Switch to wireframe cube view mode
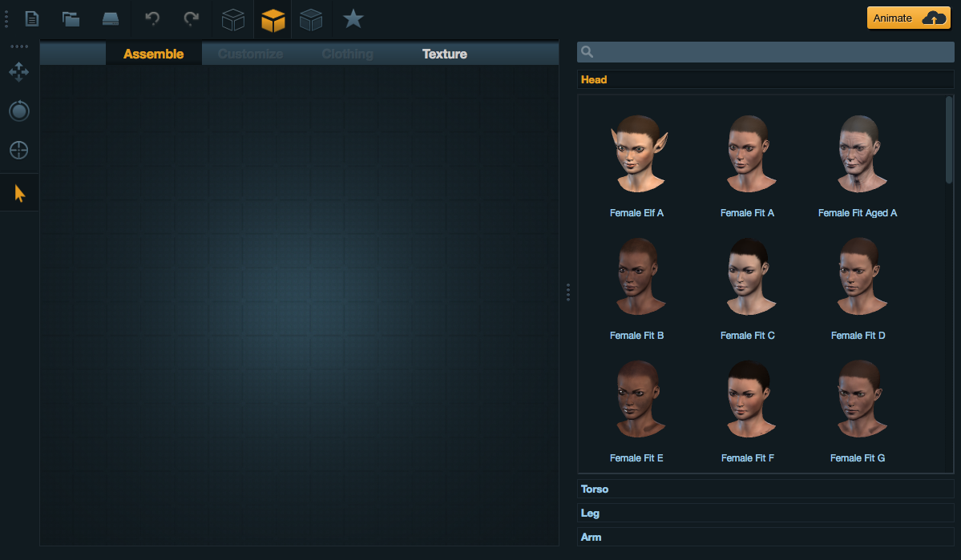The width and height of the screenshot is (961, 560). pyautogui.click(x=233, y=19)
